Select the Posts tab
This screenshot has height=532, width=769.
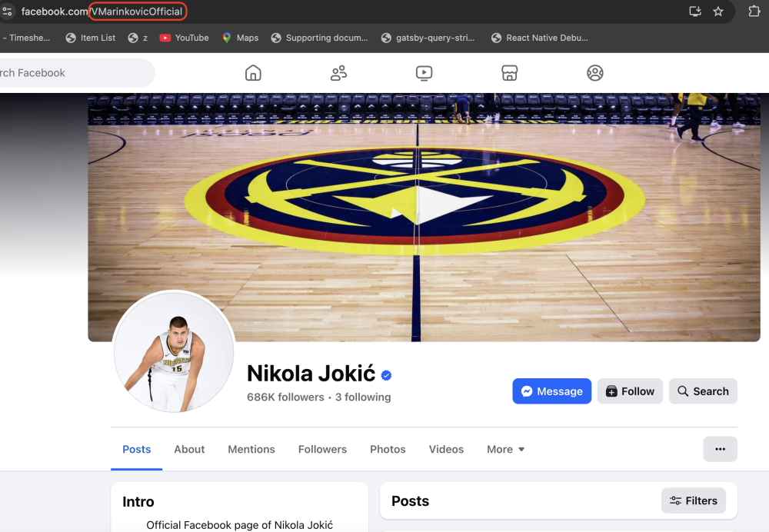(136, 449)
